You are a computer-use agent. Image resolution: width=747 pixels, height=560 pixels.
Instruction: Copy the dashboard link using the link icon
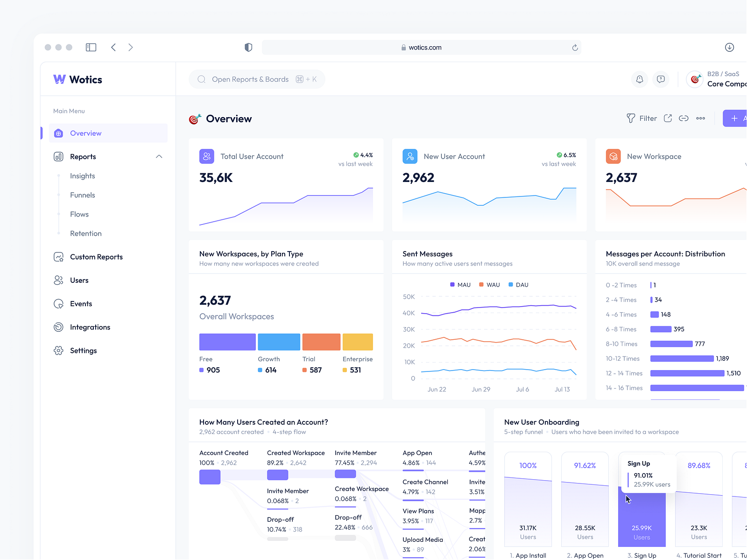tap(684, 118)
